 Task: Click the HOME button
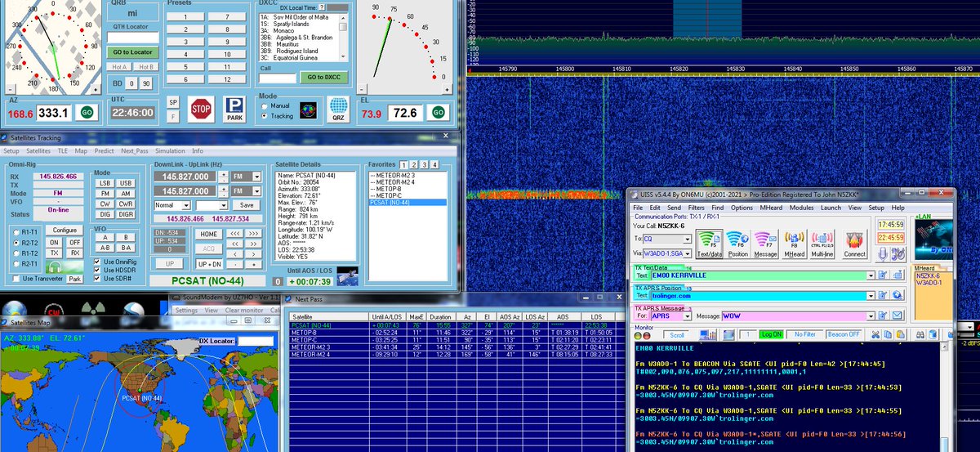(x=208, y=234)
